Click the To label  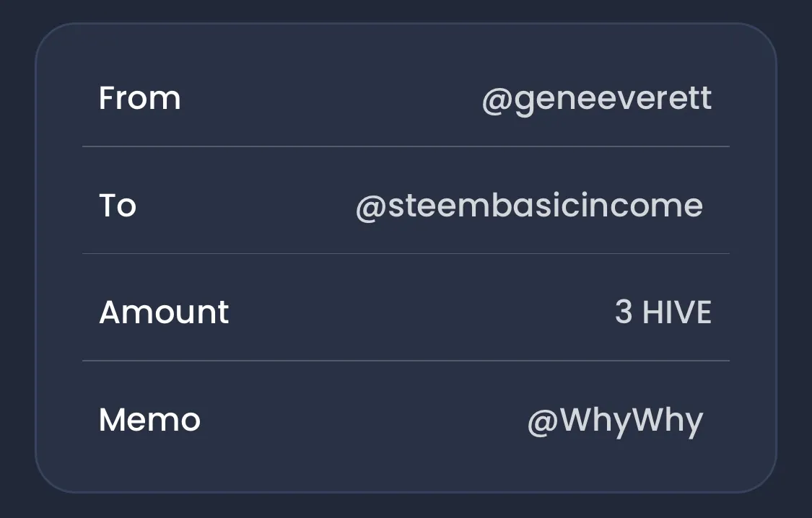(118, 206)
